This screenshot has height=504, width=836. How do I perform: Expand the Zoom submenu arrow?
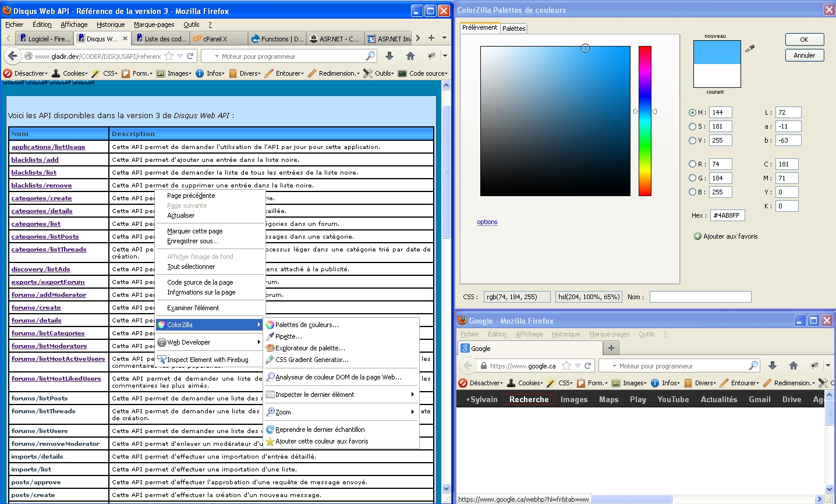tap(412, 412)
